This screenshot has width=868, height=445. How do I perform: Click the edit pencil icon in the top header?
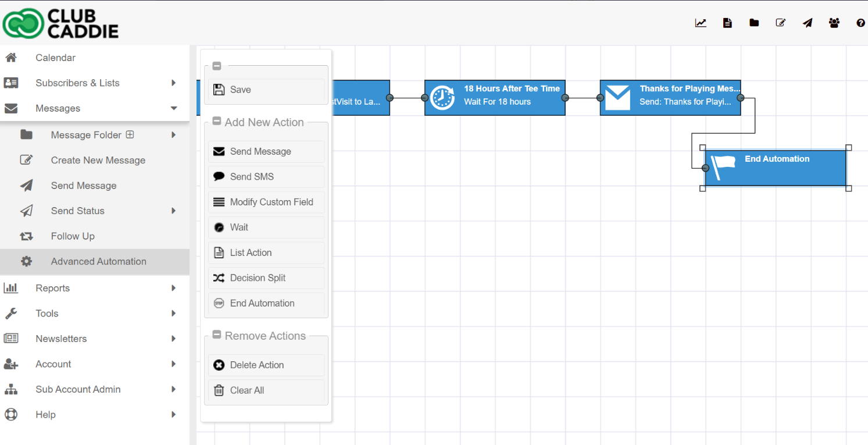[x=781, y=23]
